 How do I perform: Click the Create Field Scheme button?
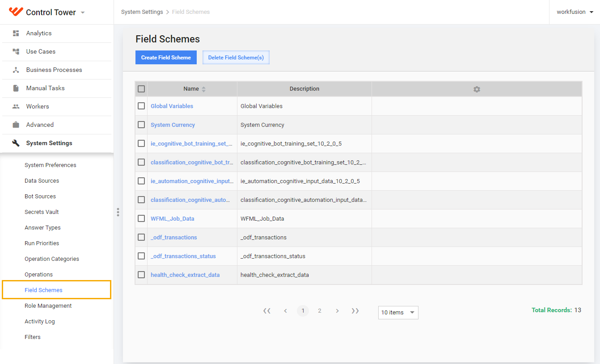pos(166,57)
